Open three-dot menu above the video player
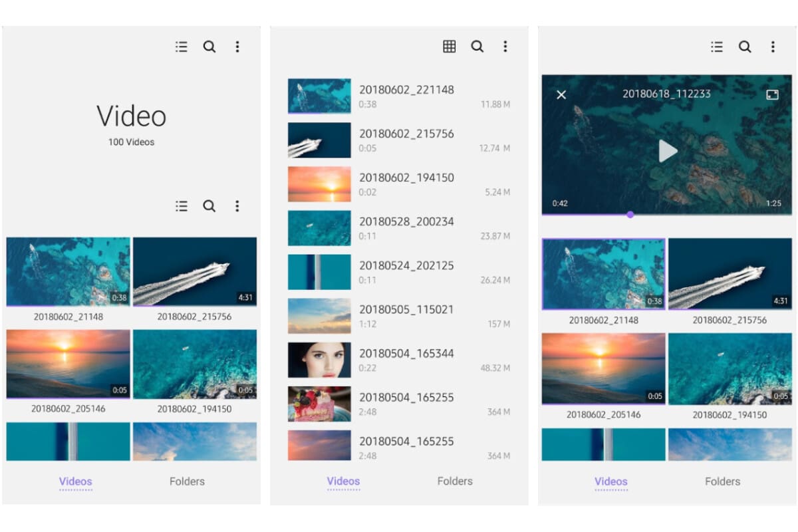This screenshot has width=798, height=532. tap(773, 47)
